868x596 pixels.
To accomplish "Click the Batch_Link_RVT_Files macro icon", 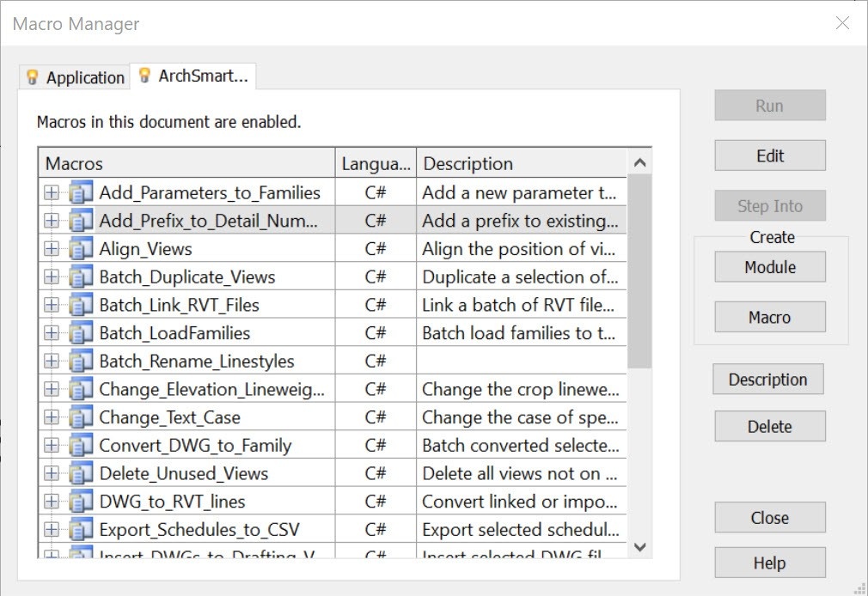I will (81, 305).
